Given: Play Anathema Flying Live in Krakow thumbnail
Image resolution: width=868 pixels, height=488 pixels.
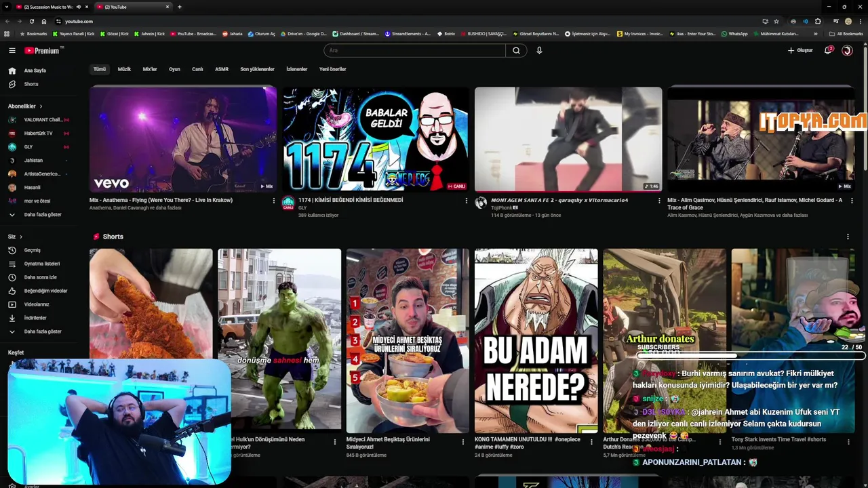Looking at the screenshot, I should (x=183, y=139).
